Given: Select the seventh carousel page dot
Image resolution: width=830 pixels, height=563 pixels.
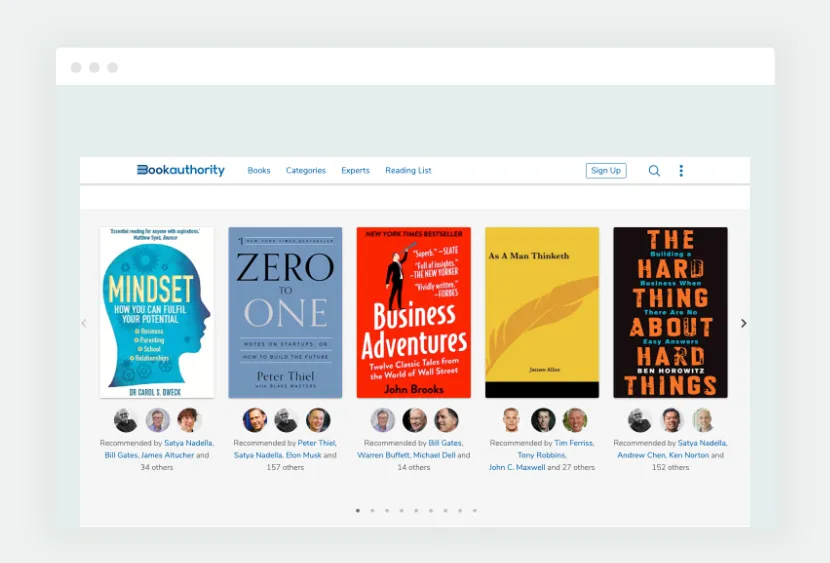Looking at the screenshot, I should tap(446, 511).
